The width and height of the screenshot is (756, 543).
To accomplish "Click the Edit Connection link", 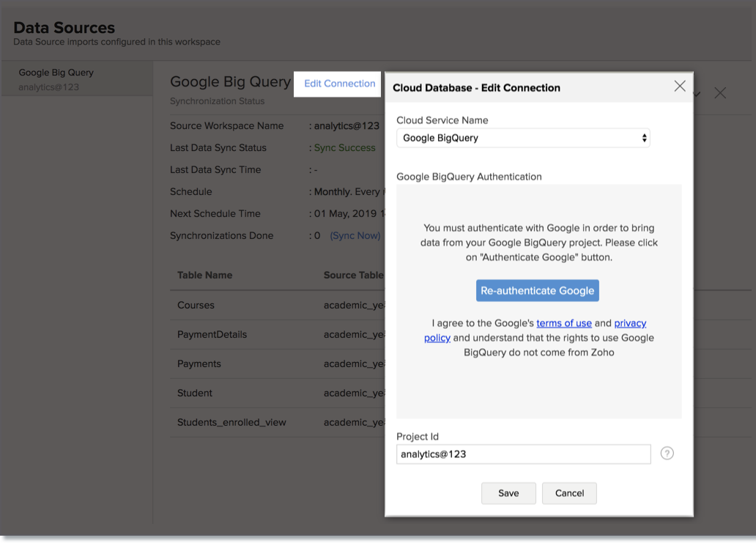I will 339,84.
